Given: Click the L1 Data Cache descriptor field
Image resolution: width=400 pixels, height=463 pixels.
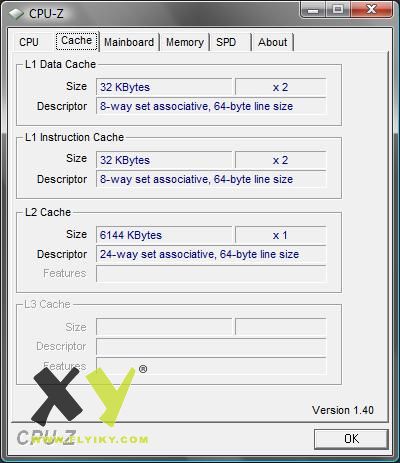Looking at the screenshot, I should [x=211, y=106].
